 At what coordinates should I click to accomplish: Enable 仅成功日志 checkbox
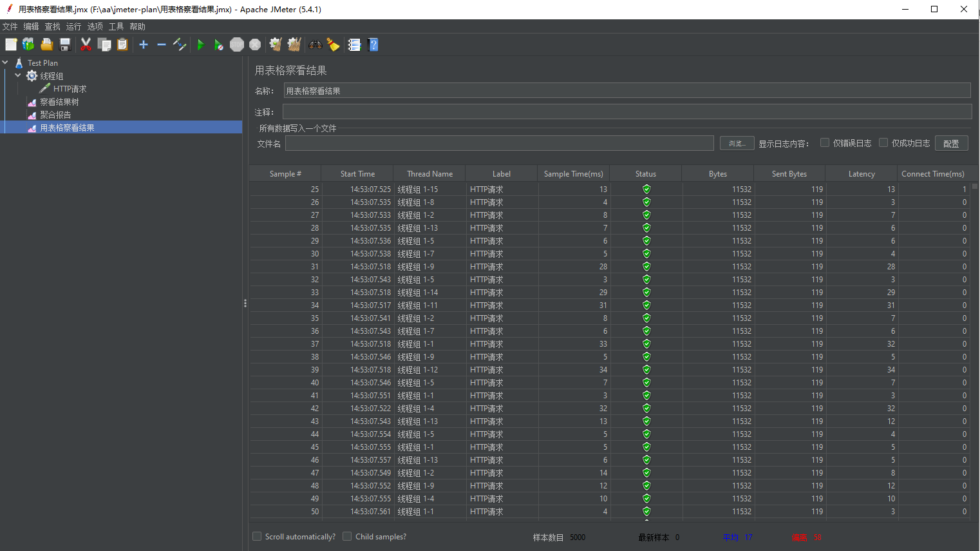click(x=883, y=142)
